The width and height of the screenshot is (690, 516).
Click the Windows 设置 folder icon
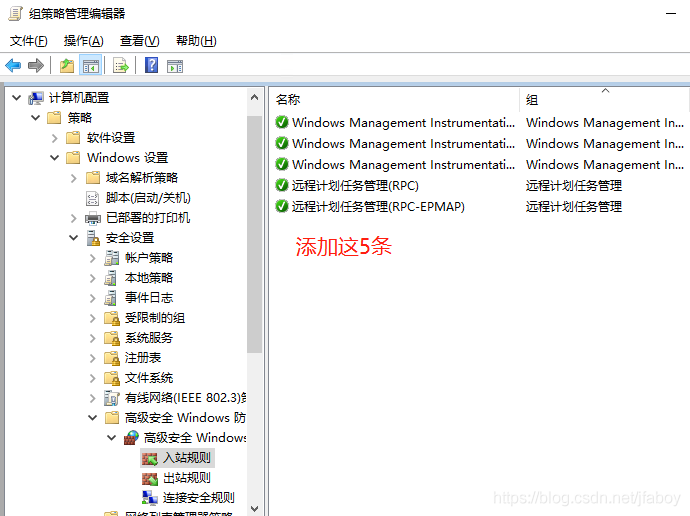click(x=73, y=157)
